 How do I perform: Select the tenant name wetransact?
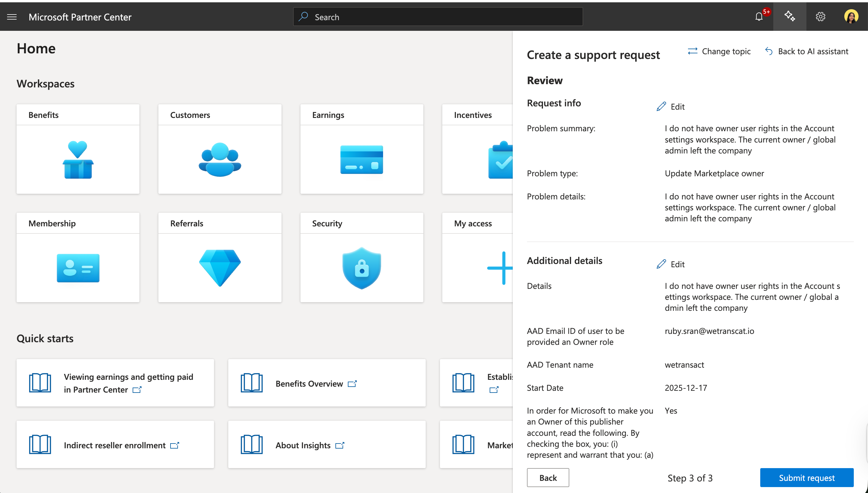click(x=684, y=365)
